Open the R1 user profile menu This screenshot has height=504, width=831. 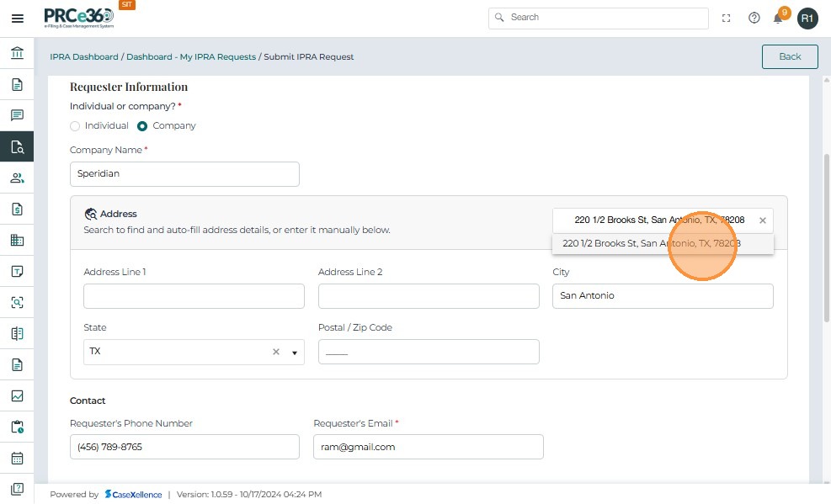point(807,18)
